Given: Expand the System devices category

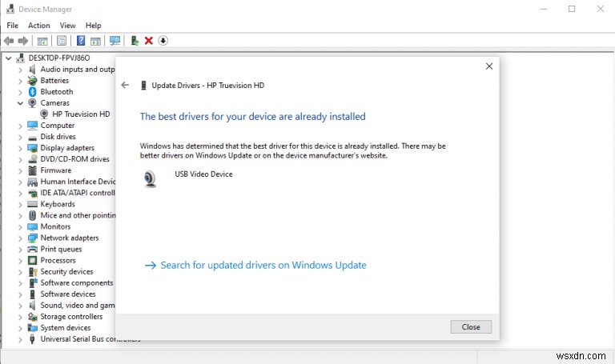Looking at the screenshot, I should 20,328.
